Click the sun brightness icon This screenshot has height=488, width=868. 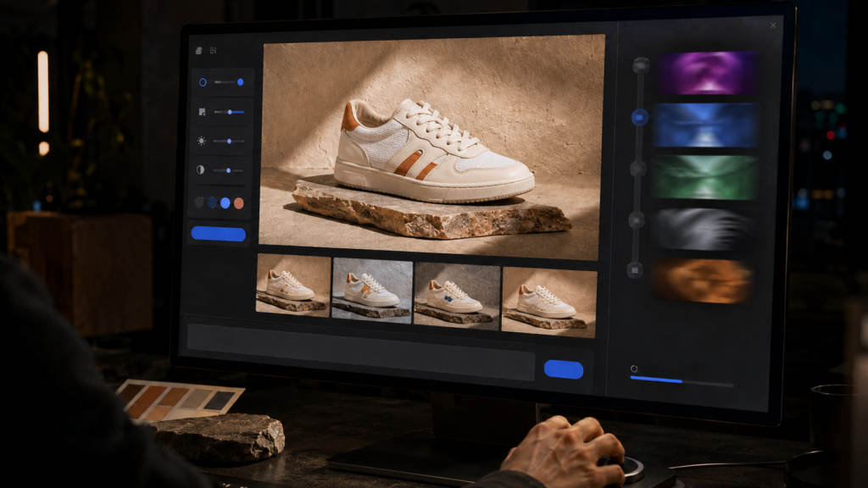202,141
